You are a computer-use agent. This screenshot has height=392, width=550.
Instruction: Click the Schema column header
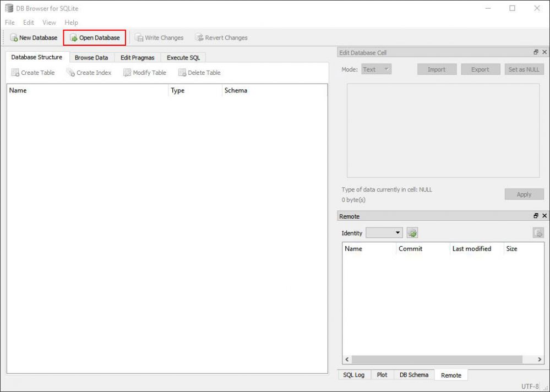click(275, 90)
